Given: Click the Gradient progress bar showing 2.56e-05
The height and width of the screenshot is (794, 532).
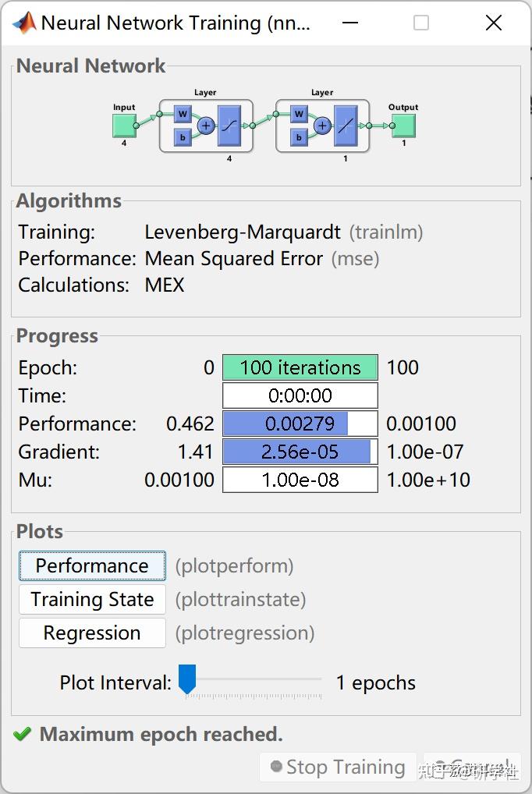Looking at the screenshot, I should click(x=300, y=452).
